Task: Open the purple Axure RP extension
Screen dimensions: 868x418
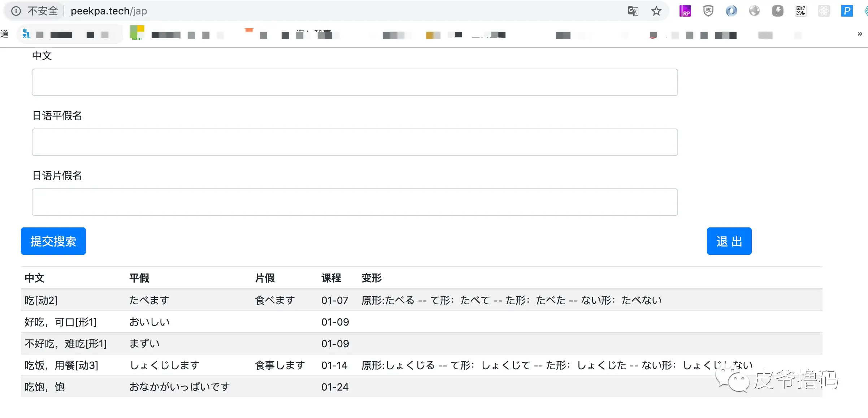Action: (685, 11)
